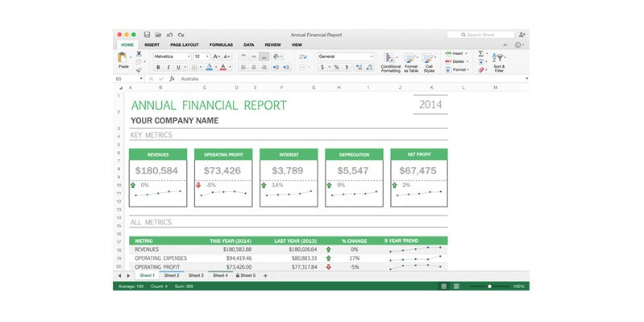
Task: Click the Copy icon below Cut
Action: tap(139, 61)
